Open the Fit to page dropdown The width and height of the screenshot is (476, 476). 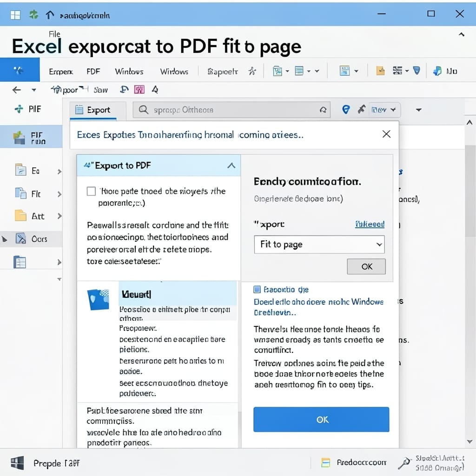click(319, 245)
